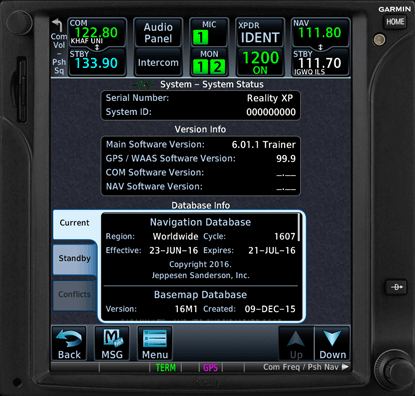Image resolution: width=415 pixels, height=396 pixels.
Task: Click the COM frequency flip-flop arrows
Action: tap(97, 47)
